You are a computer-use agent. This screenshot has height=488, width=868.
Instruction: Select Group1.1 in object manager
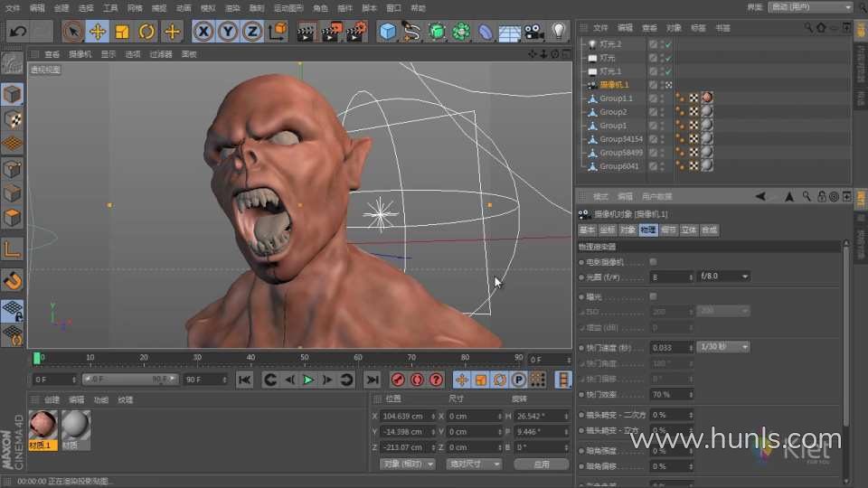[x=616, y=99]
